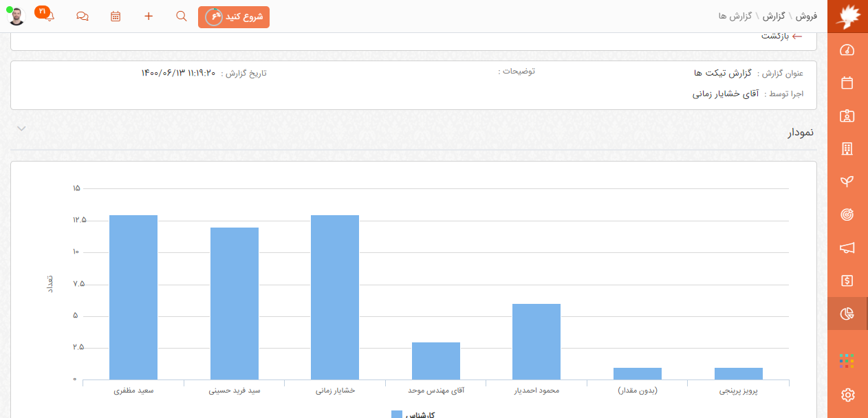Viewport: 868px width, 418px height.
Task: Open the building companies icon in sidebar
Action: point(847,149)
